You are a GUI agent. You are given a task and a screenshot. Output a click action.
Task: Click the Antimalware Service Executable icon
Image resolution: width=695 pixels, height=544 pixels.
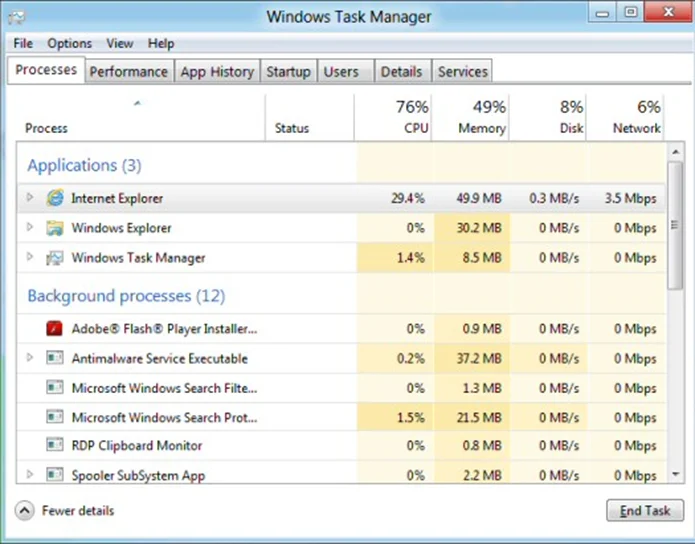(x=55, y=358)
